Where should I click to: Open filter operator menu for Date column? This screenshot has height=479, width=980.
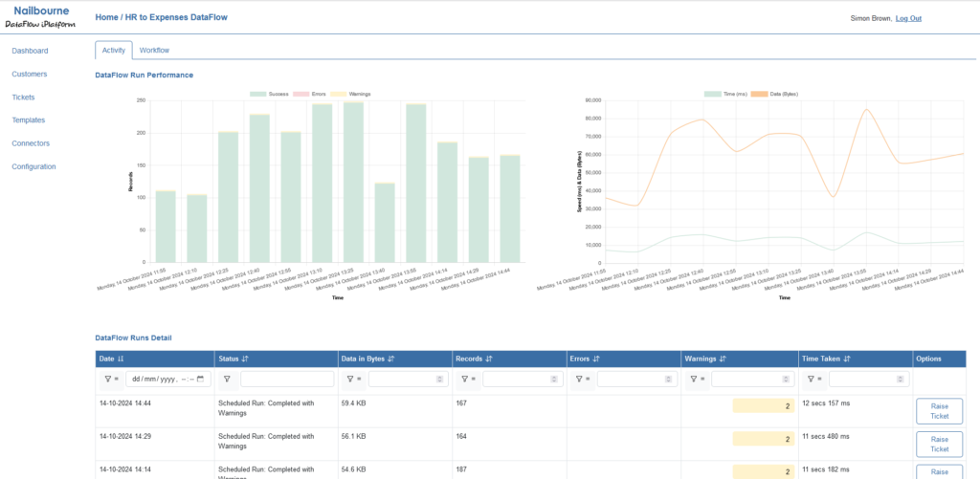[109, 380]
